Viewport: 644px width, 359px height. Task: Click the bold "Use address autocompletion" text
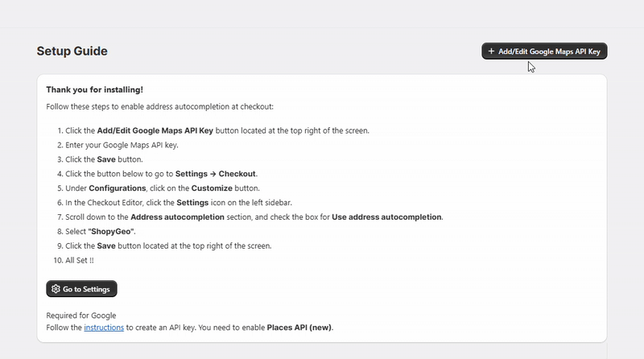(x=386, y=217)
